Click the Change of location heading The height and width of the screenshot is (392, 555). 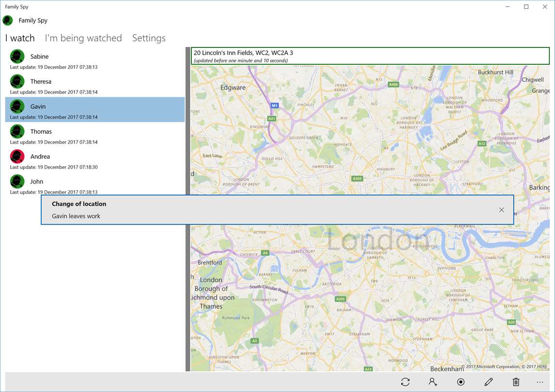coord(79,204)
